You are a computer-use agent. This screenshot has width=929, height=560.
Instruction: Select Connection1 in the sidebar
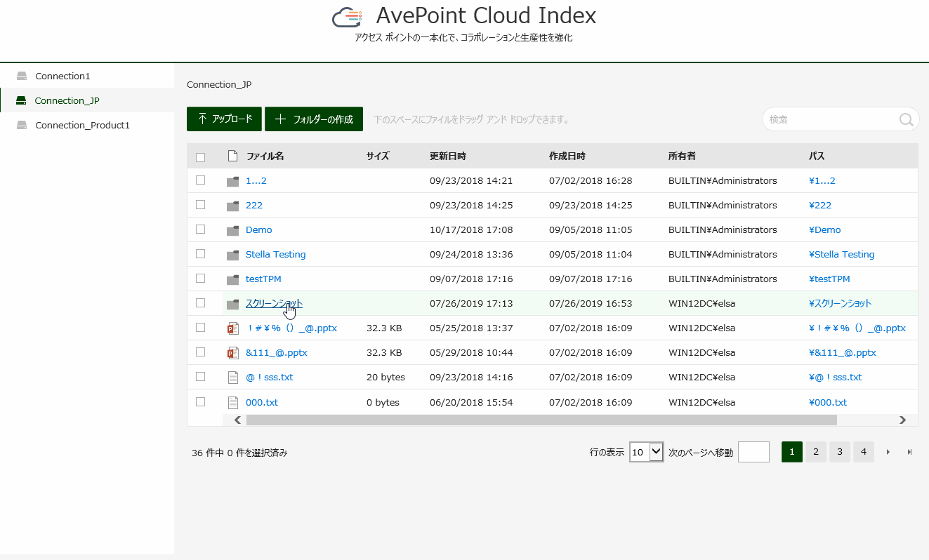pos(87,76)
